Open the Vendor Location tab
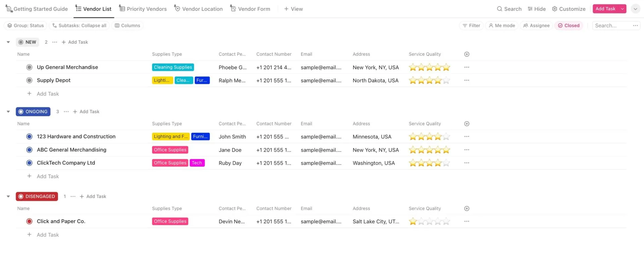The image size is (644, 270). (198, 9)
